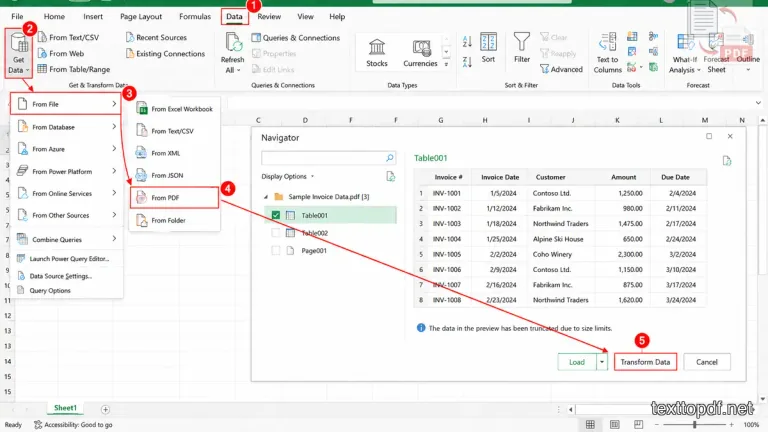Viewport: 768px width, 432px height.
Task: Click the Navigator refresh icon
Action: coord(390,176)
